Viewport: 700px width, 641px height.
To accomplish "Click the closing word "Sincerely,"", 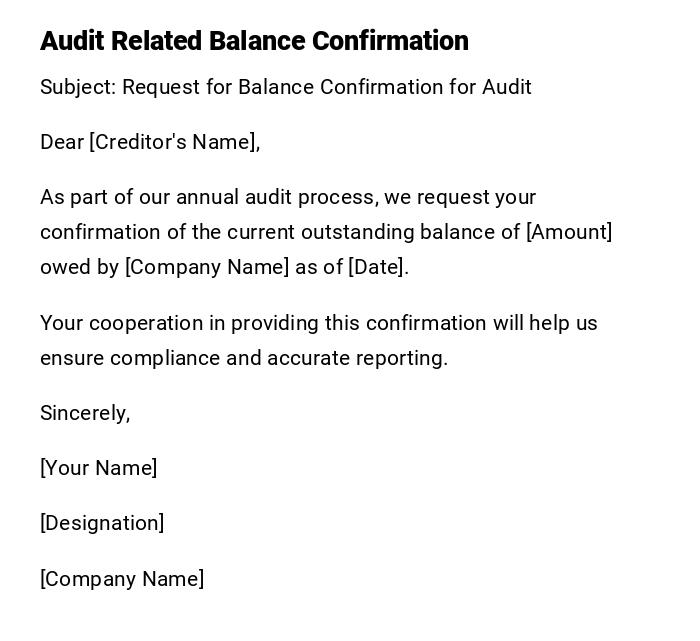I will [85, 413].
